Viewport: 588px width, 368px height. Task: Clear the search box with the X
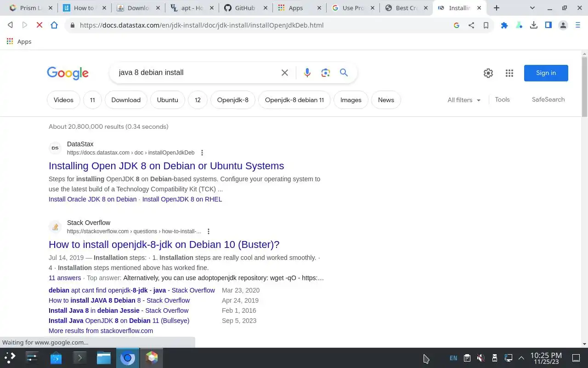tap(285, 73)
